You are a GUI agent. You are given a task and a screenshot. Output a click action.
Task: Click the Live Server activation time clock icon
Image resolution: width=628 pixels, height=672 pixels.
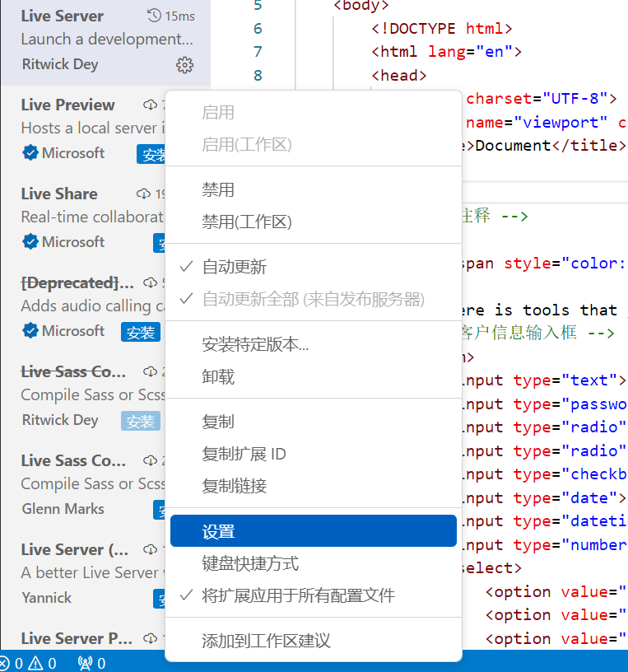click(x=154, y=16)
